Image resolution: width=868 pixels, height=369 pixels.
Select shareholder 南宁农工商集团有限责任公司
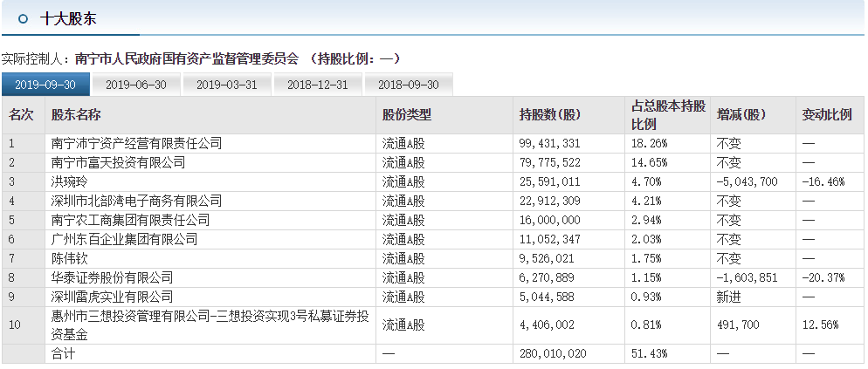pos(130,220)
